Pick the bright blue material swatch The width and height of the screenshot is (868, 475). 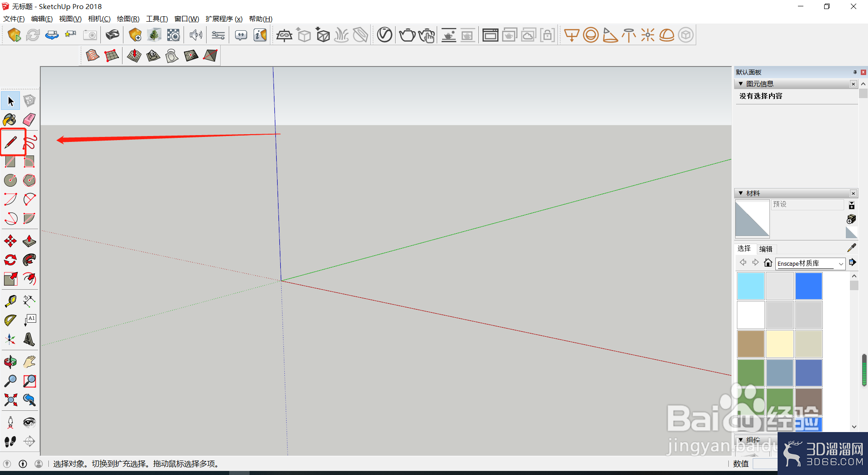(x=808, y=286)
